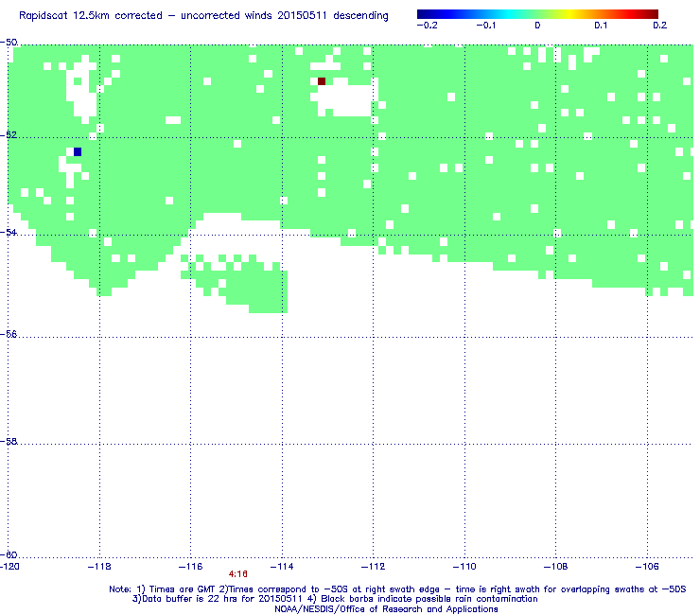The height and width of the screenshot is (615, 700).
Task: Click the '-114' longitude label
Action: (x=282, y=567)
